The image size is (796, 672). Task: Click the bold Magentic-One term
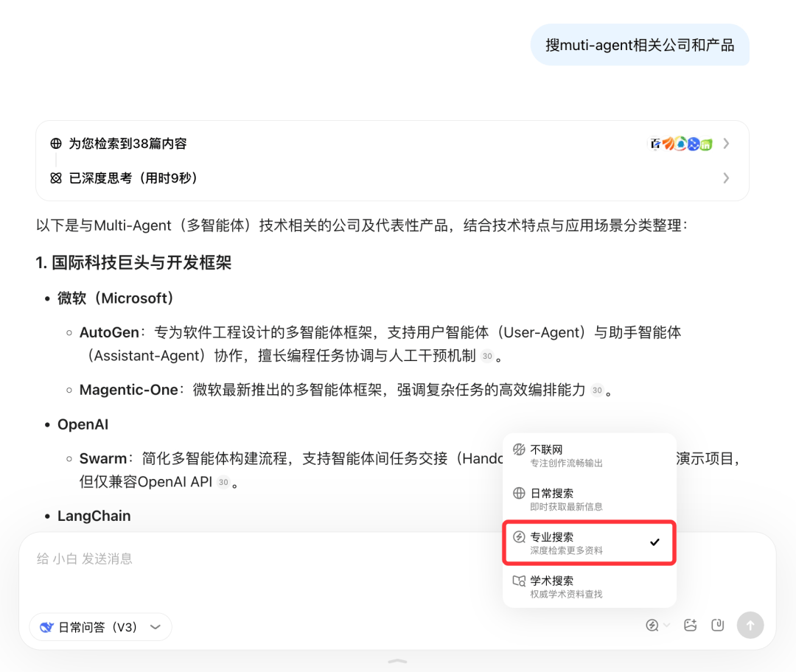pos(128,390)
